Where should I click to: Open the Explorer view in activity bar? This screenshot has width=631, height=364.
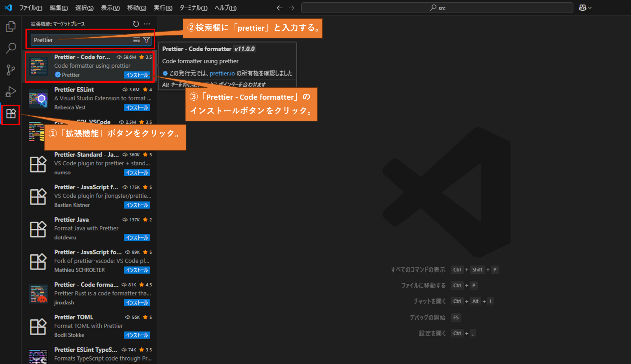[11, 27]
